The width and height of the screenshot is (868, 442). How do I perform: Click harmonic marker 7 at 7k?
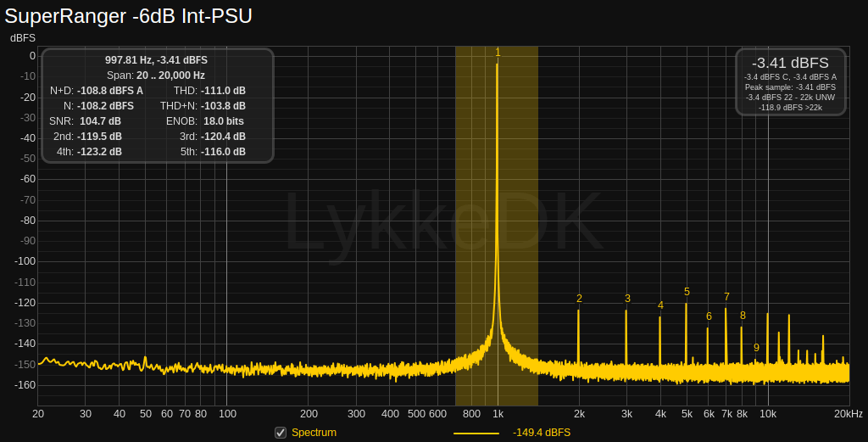(x=726, y=297)
